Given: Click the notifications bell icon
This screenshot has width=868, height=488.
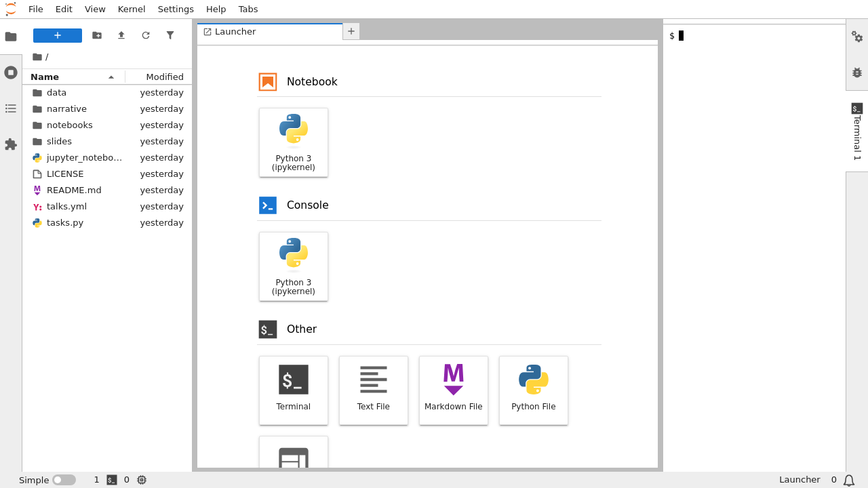Looking at the screenshot, I should (x=849, y=480).
